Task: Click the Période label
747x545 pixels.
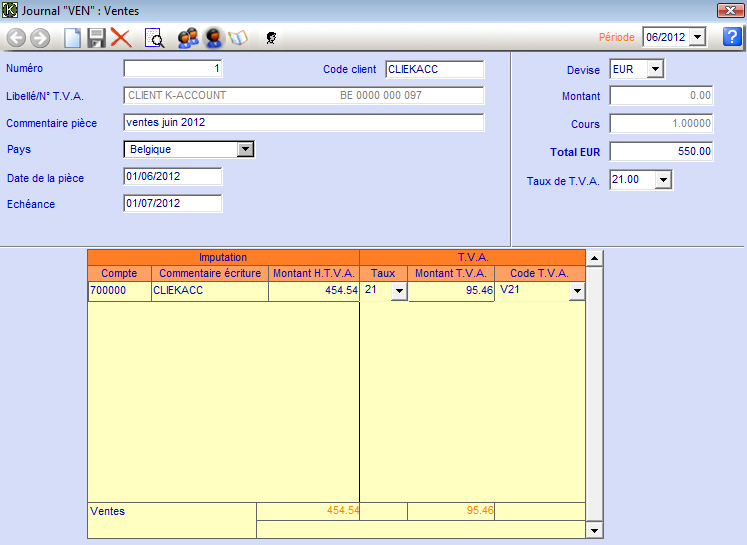Action: pos(616,37)
